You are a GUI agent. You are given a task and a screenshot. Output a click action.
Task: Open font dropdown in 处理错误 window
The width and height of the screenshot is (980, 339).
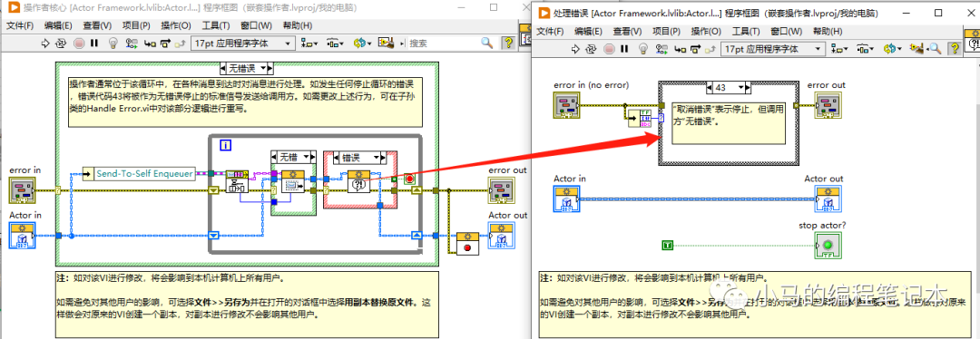click(x=772, y=49)
